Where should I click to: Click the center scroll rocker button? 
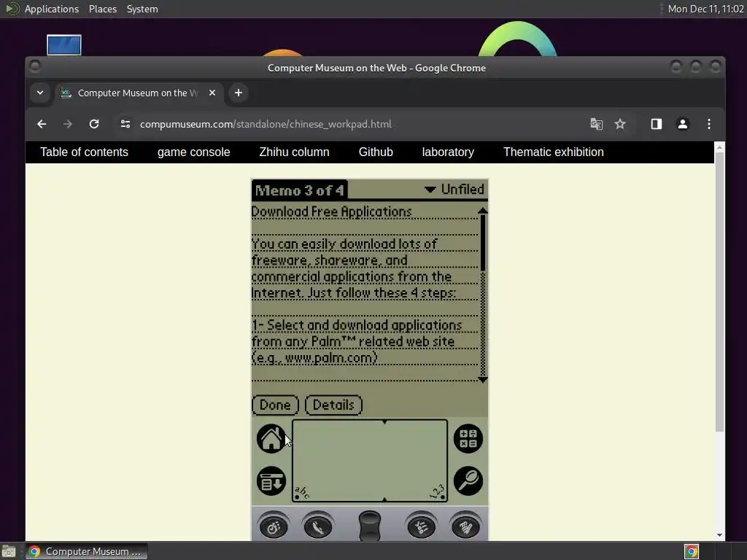pos(369,526)
